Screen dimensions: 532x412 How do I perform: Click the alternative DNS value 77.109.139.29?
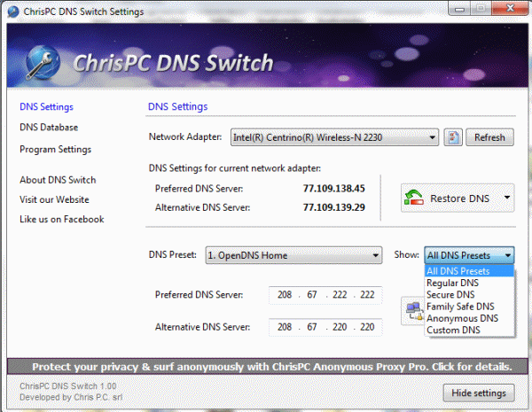tap(334, 207)
